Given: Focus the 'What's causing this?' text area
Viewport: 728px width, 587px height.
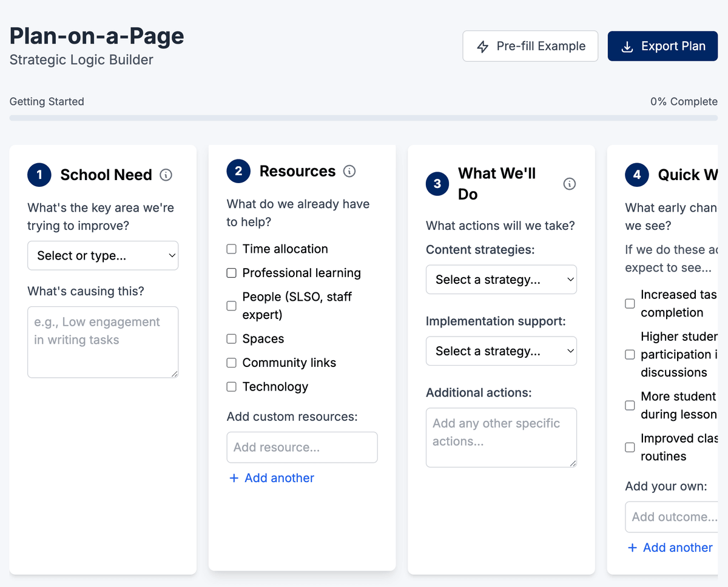Looking at the screenshot, I should pyautogui.click(x=103, y=342).
